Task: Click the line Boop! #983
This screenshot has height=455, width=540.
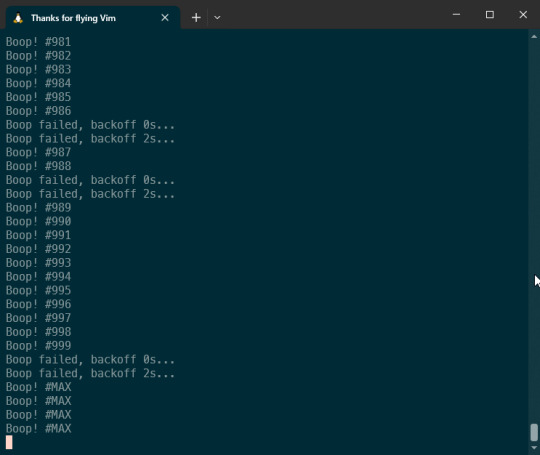Action: click(39, 70)
